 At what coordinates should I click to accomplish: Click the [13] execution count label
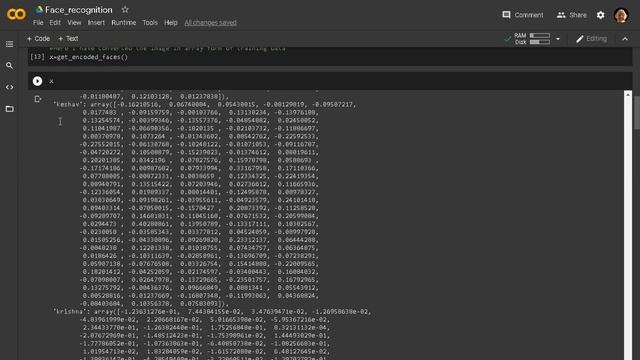(38, 57)
